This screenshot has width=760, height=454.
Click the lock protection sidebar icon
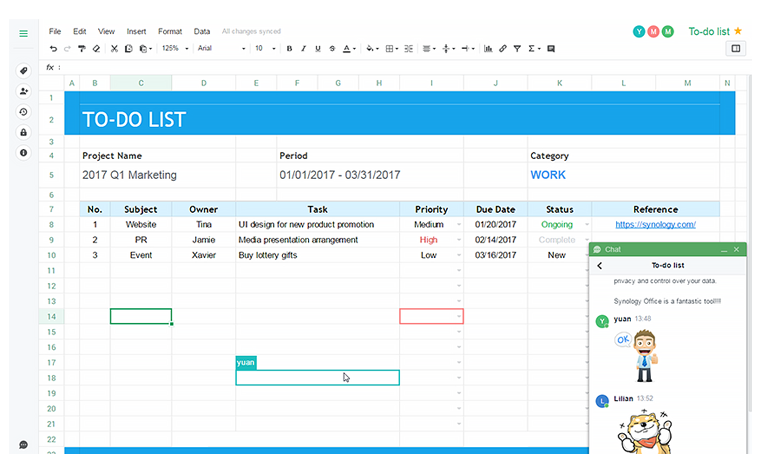click(x=23, y=132)
